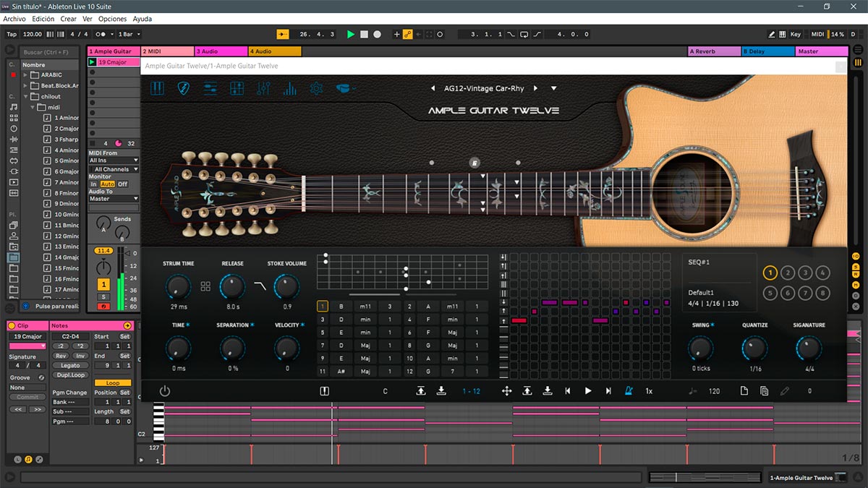Screen dimensions: 868x488
Task: Click the new file page icon
Action: click(744, 391)
